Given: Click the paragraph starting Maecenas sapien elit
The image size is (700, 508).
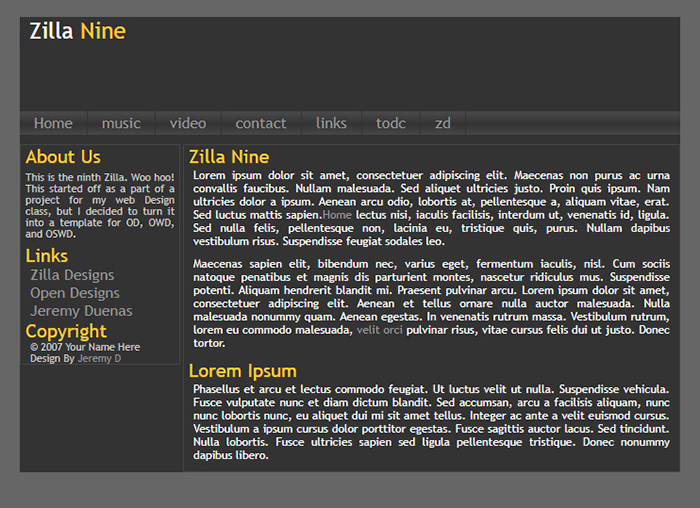Looking at the screenshot, I should pos(431,304).
